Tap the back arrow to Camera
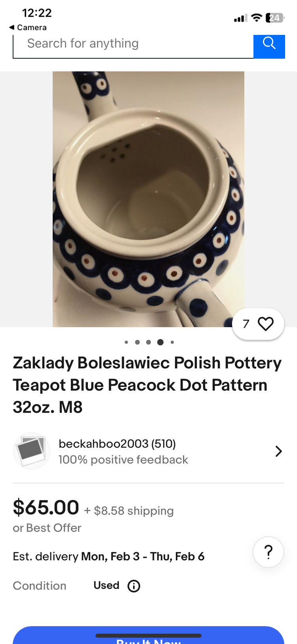 point(12,27)
